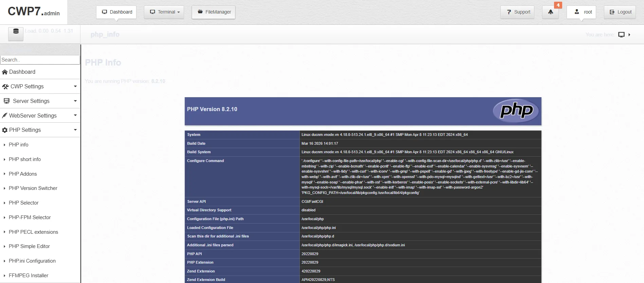The width and height of the screenshot is (644, 283).
Task: Open PHP Simple Editor
Action: click(29, 246)
